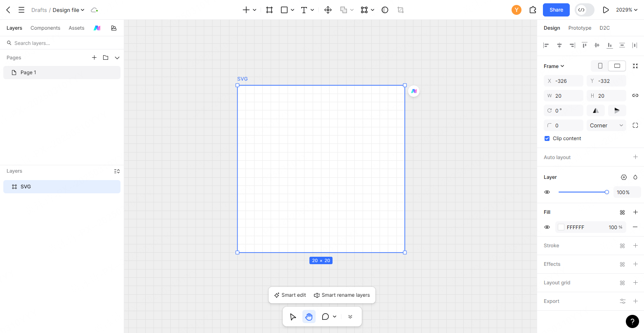Open the user avatar Y
This screenshot has width=644, height=333.
[517, 10]
